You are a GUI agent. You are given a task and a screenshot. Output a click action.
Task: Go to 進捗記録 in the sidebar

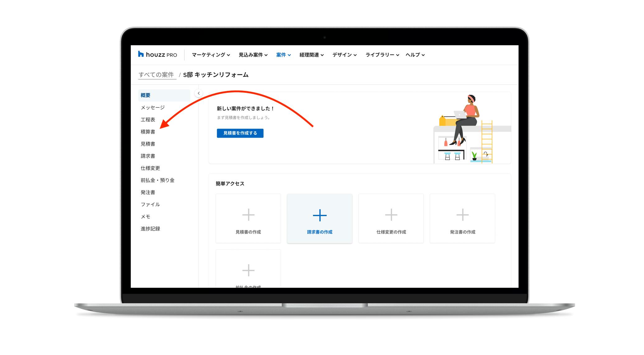coord(150,229)
